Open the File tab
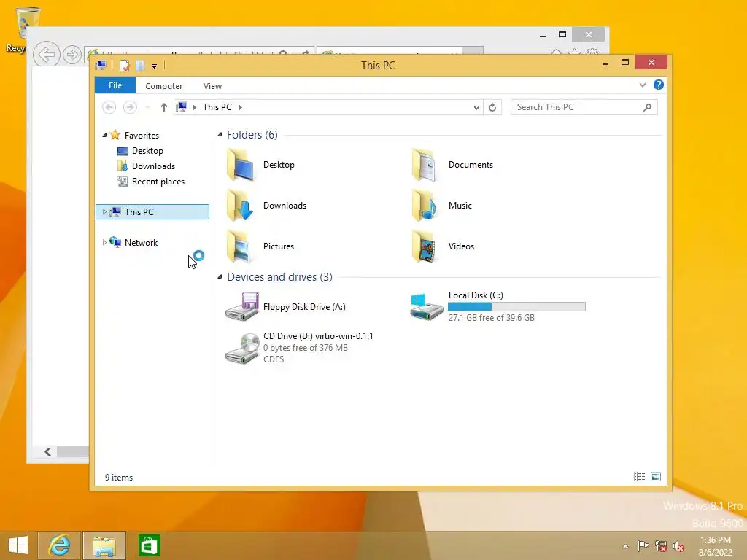747x560 pixels. 115,85
